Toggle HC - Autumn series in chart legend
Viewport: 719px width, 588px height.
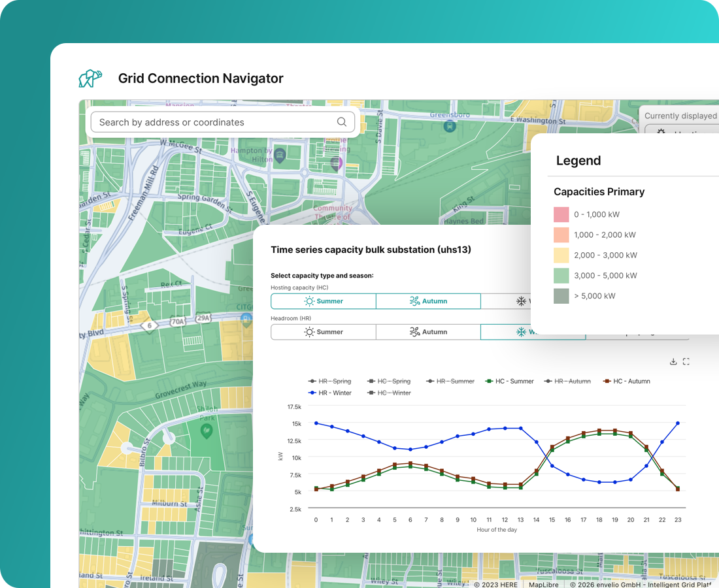pos(626,382)
